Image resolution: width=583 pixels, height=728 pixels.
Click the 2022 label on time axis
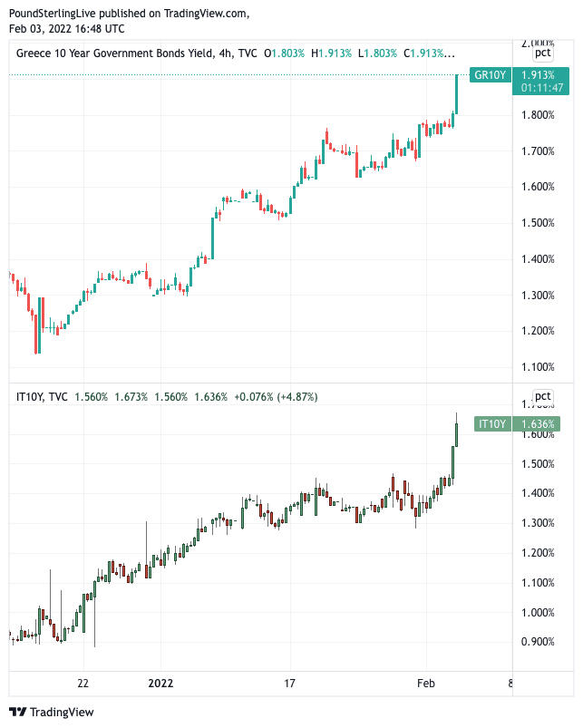click(x=160, y=683)
